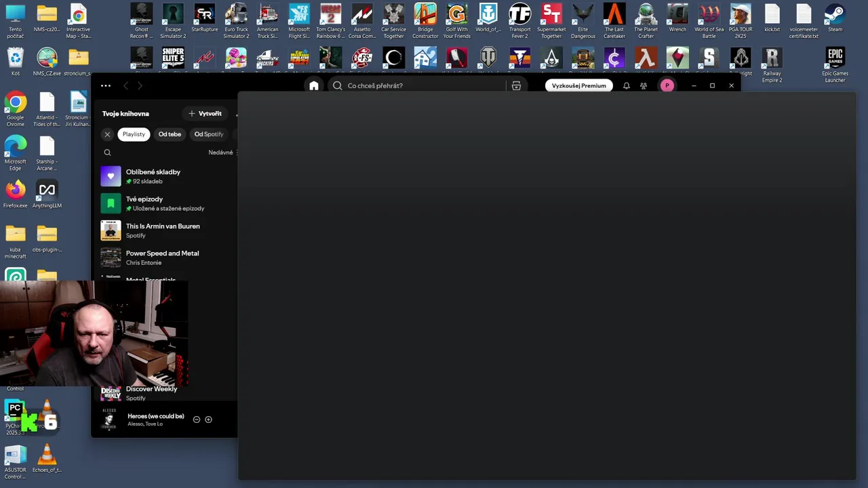Filter library by Playlisty chip

pos(134,134)
